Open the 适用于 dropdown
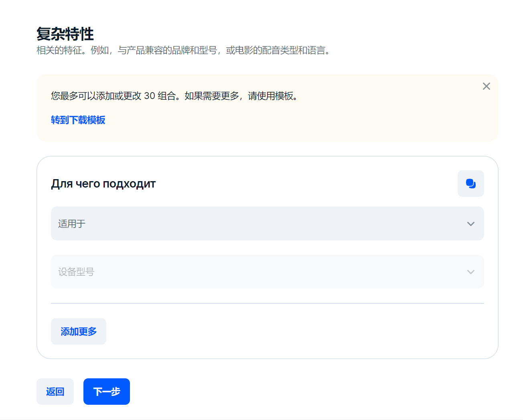The height and width of the screenshot is (420, 523). pos(267,224)
